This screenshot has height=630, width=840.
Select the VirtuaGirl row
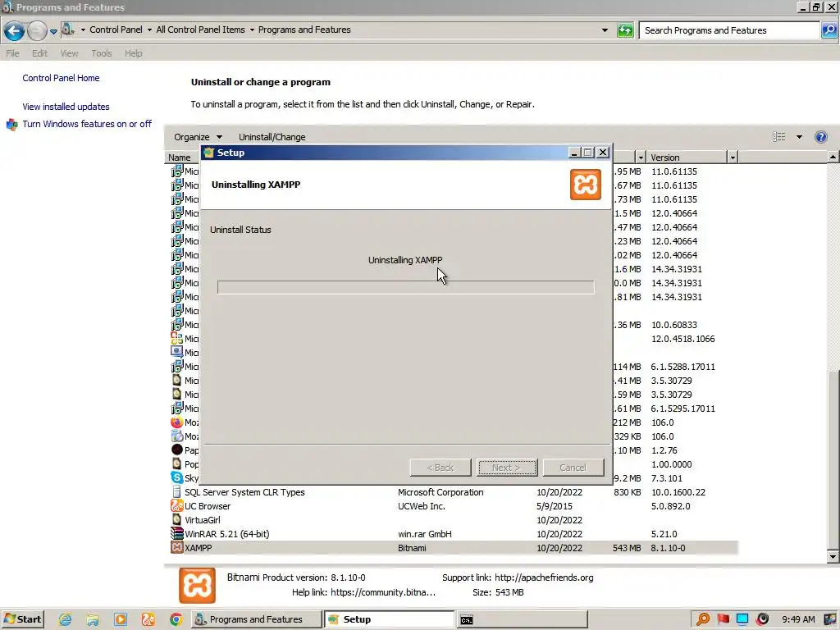click(454, 520)
